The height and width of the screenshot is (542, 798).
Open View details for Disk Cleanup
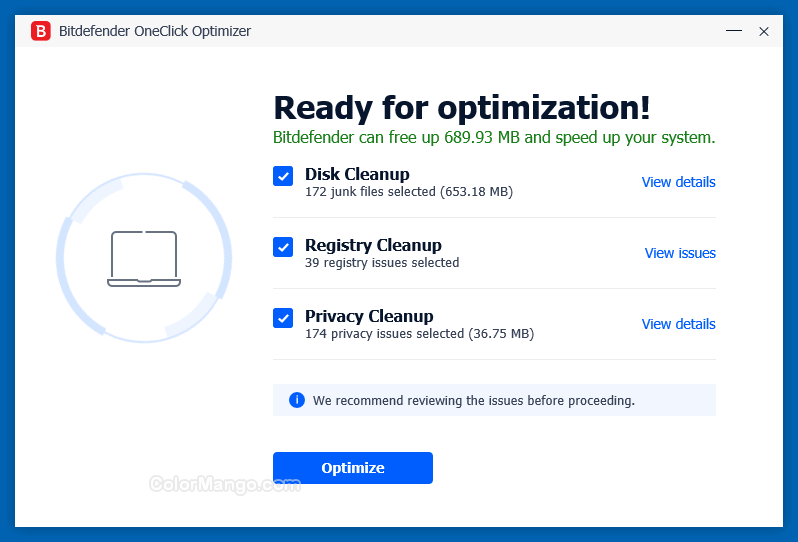678,182
